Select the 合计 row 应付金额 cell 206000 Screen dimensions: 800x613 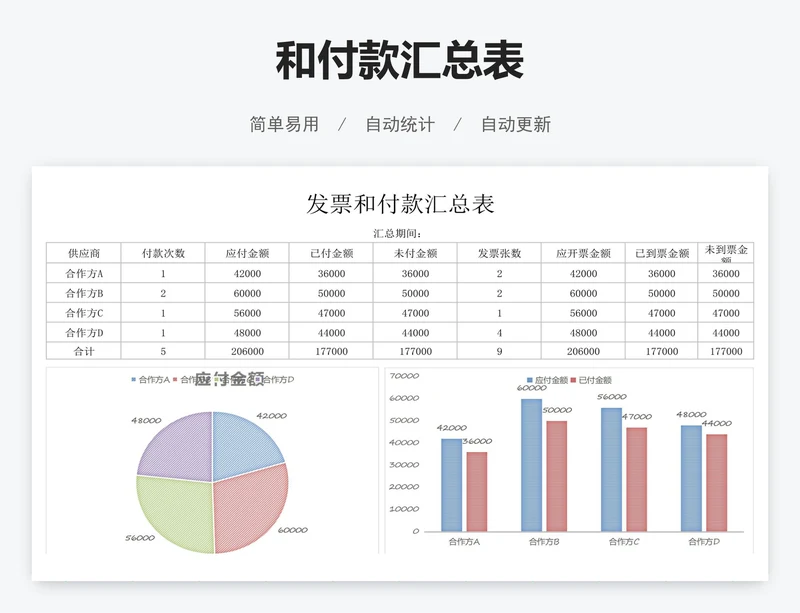(247, 351)
